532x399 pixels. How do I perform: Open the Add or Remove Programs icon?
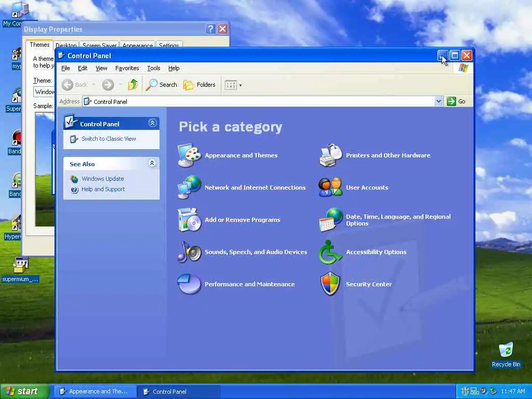(x=189, y=220)
